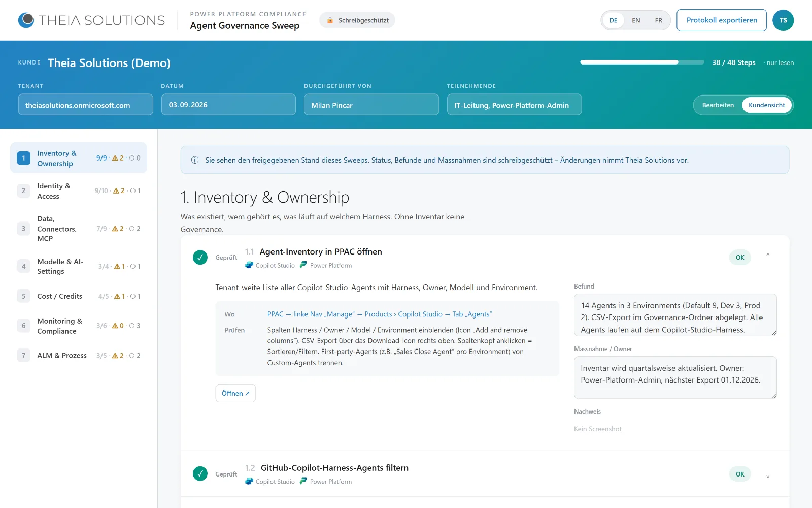812x508 pixels.
Task: Click the warning icon in ALM & Prozess row
Action: click(115, 356)
